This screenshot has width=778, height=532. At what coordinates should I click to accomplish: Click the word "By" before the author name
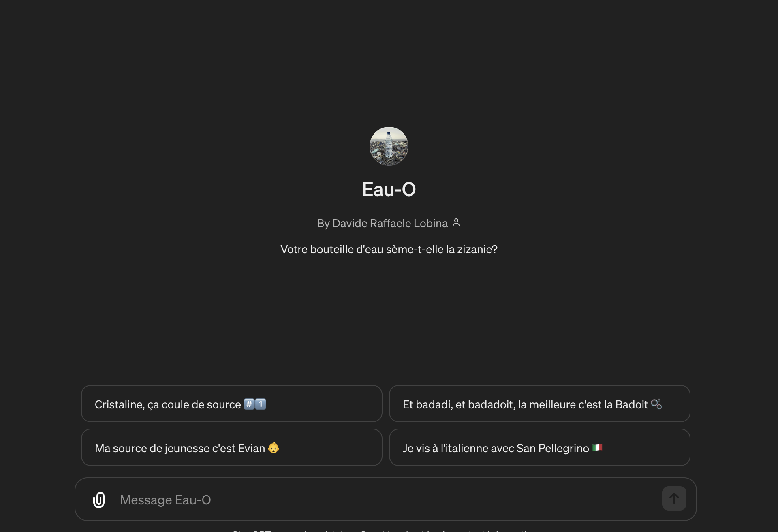(x=323, y=223)
